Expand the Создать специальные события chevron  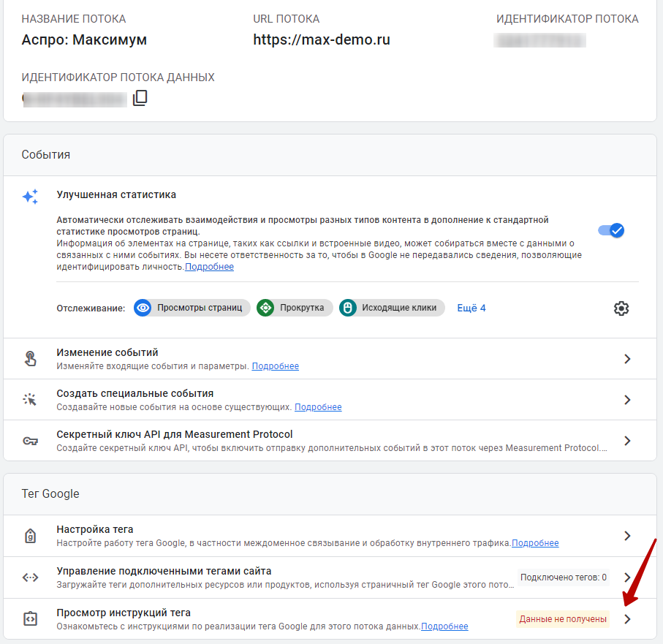(627, 400)
